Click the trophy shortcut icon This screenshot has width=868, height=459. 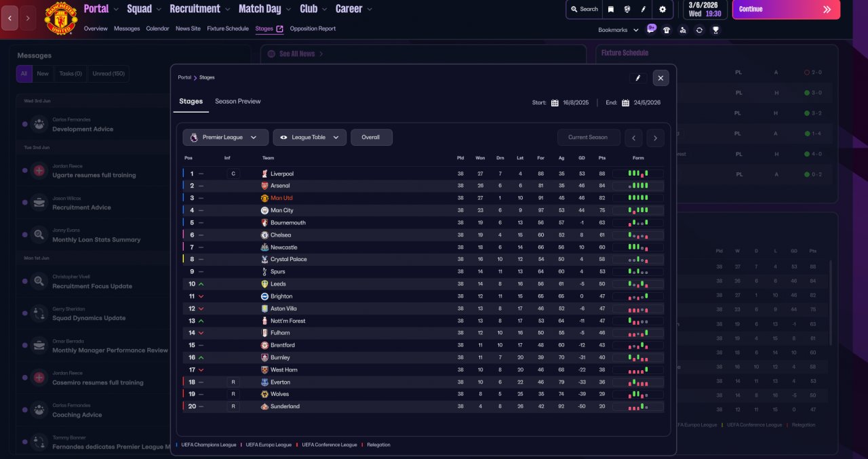tap(715, 30)
